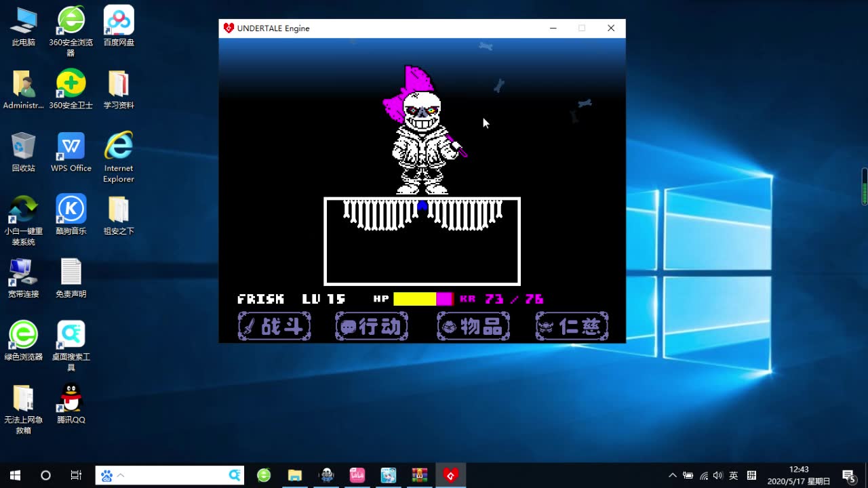The image size is (868, 488).
Task: Click the yellow HP bar in game
Action: [415, 299]
